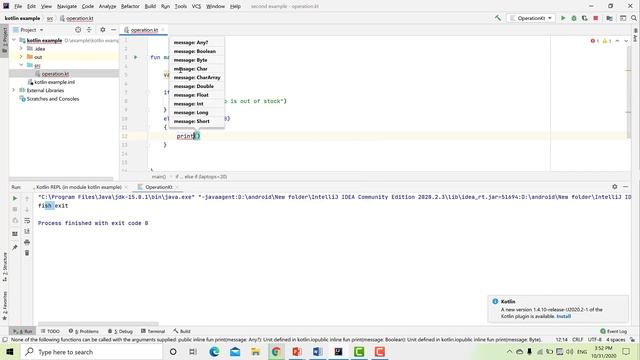Switch to the operation.kt editor tab

(144, 30)
